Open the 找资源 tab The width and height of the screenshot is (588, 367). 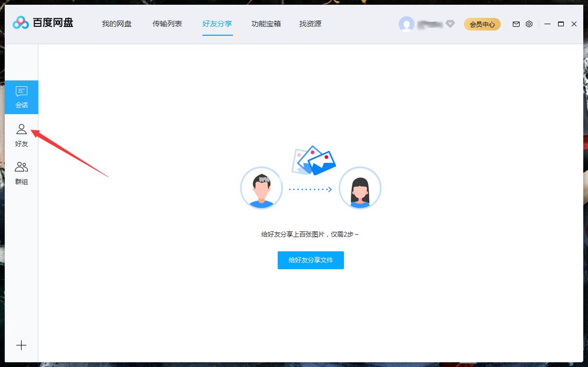309,23
